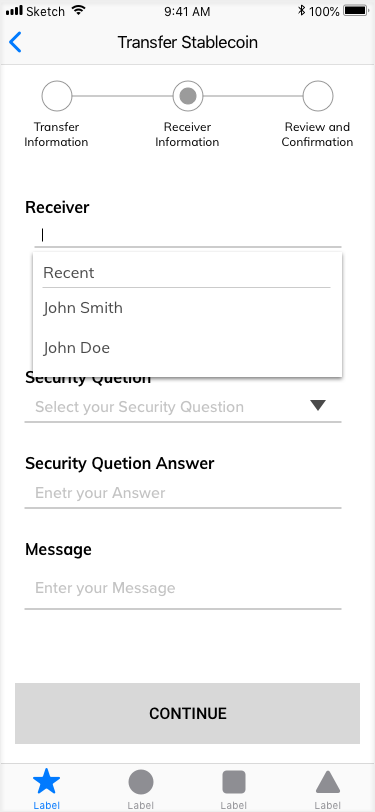Select the star tab icon
The width and height of the screenshot is (375, 812).
[47, 781]
